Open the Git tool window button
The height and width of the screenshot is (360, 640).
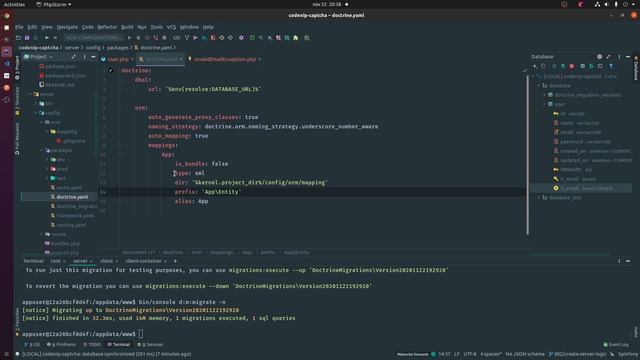[32, 344]
